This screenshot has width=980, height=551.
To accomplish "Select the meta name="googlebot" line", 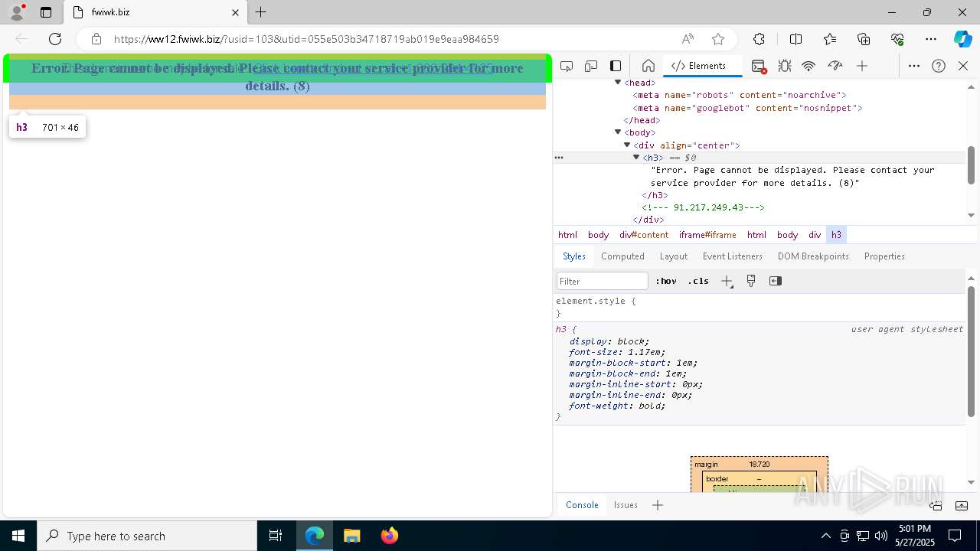I will click(747, 108).
